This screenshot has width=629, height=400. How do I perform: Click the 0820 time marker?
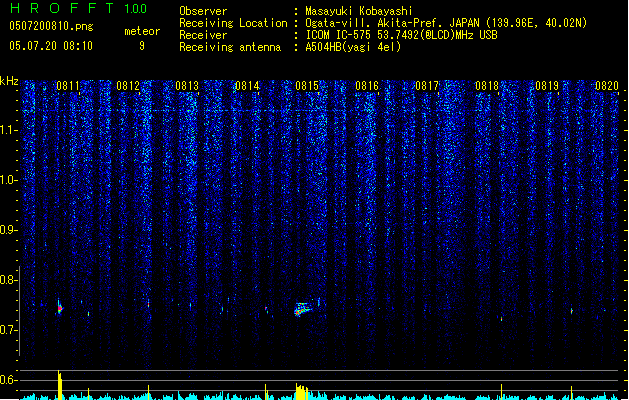point(607,86)
